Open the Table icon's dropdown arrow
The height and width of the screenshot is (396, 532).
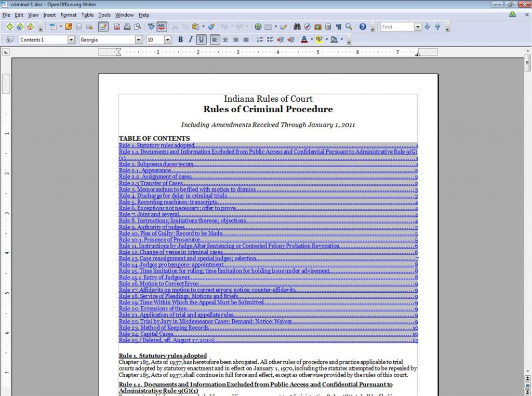[x=275, y=27]
